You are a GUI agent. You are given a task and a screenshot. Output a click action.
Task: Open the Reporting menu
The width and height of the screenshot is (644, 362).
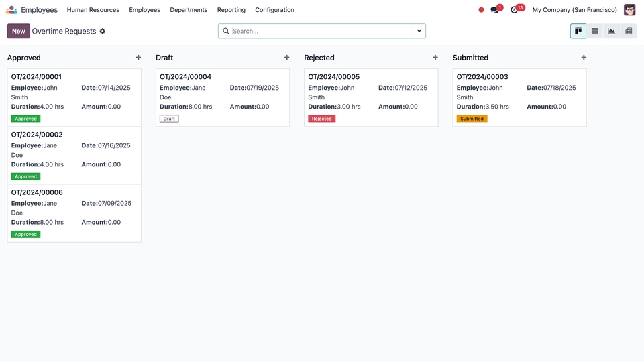pyautogui.click(x=231, y=10)
